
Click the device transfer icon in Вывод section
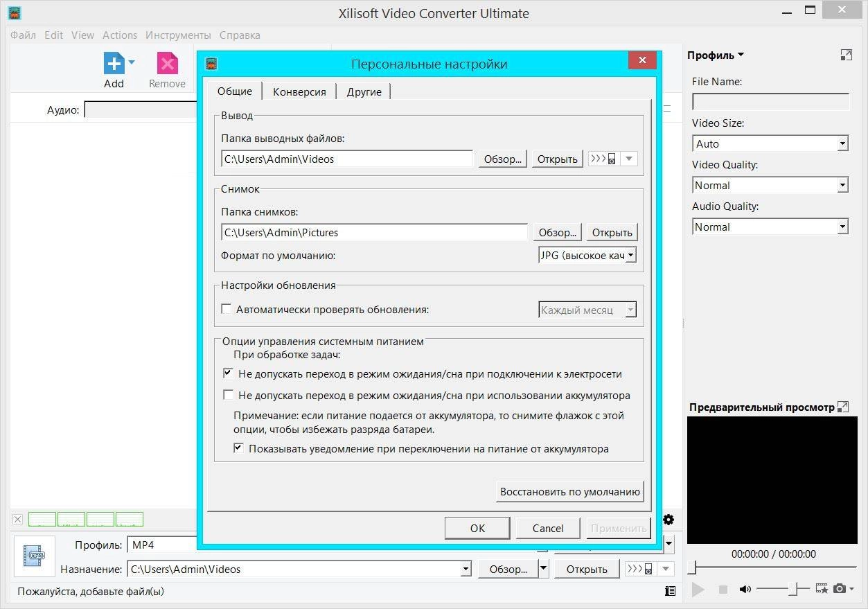[x=603, y=159]
